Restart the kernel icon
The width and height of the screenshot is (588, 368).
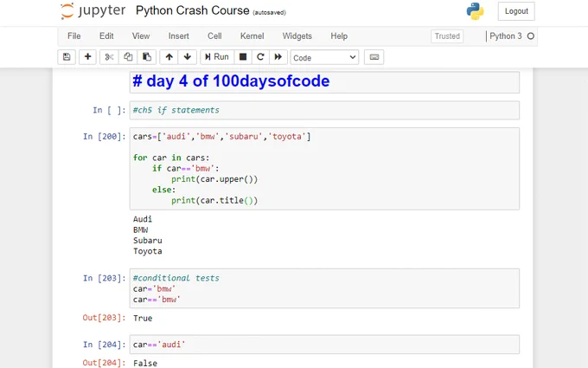pyautogui.click(x=260, y=57)
